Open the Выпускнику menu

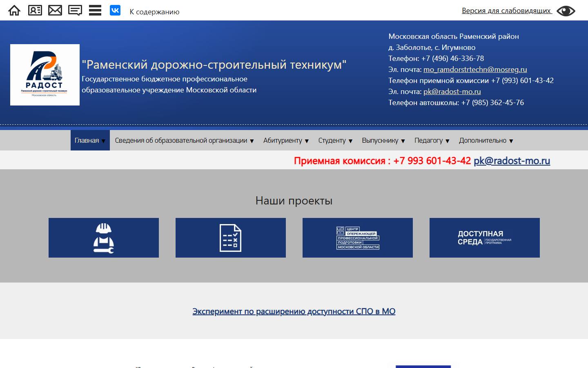click(x=380, y=140)
